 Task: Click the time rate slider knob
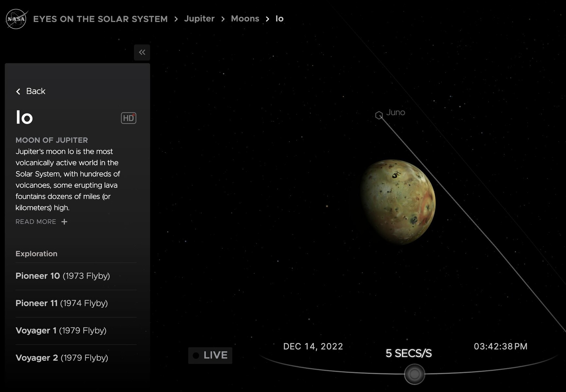pos(414,374)
